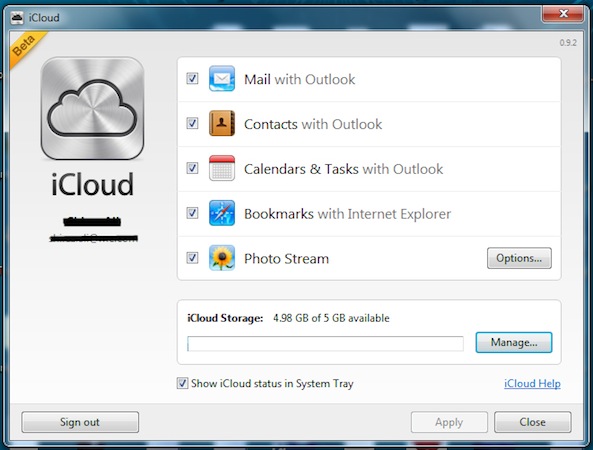Viewport: 593px width, 450px height.
Task: Uncheck Mail with Outlook checkbox
Action: [x=192, y=79]
